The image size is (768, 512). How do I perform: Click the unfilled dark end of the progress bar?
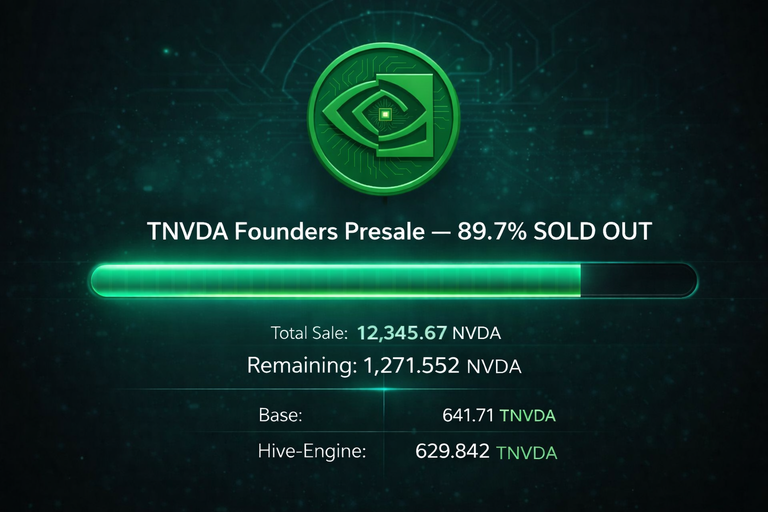pos(637,279)
